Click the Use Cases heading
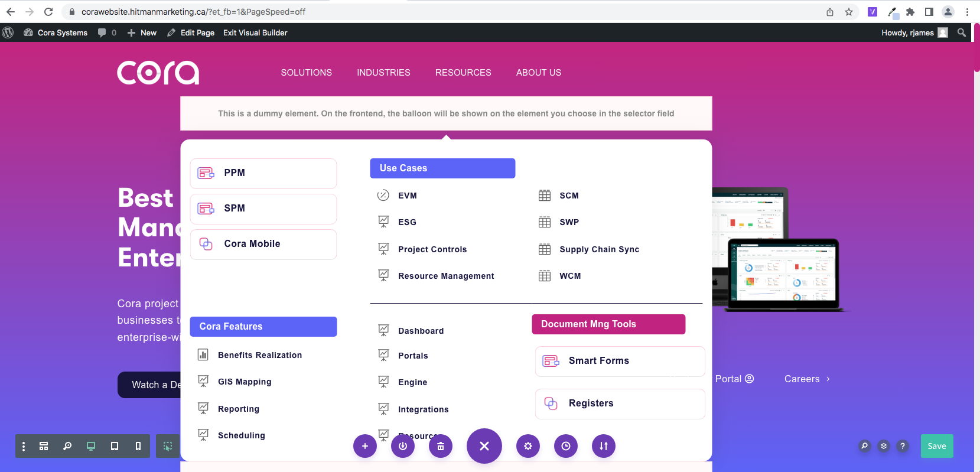Image resolution: width=980 pixels, height=472 pixels. (442, 168)
